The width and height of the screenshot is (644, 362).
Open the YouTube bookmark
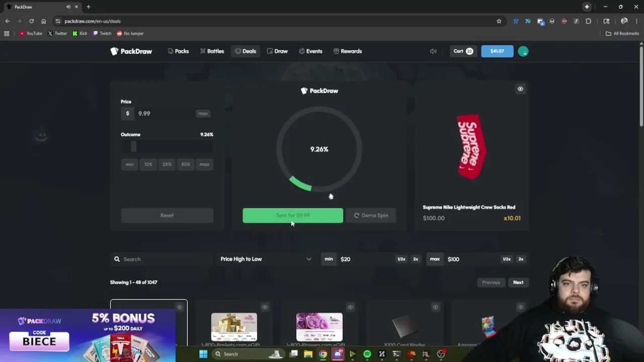tap(31, 34)
